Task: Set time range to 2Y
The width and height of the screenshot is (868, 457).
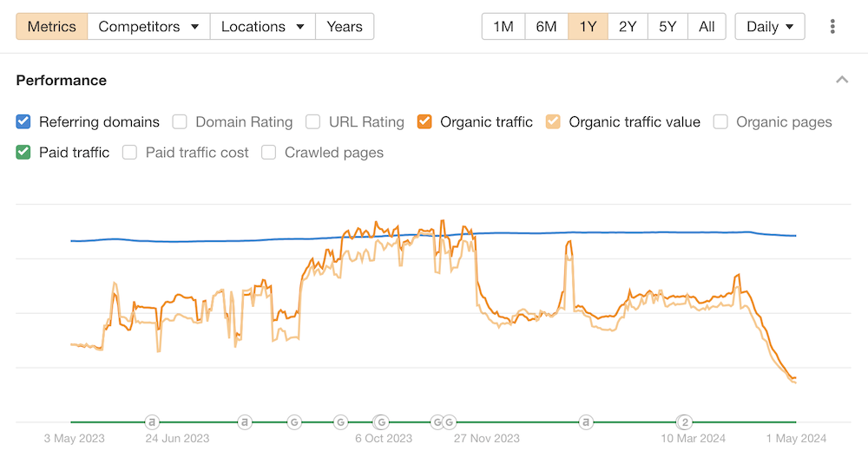Action: [628, 27]
